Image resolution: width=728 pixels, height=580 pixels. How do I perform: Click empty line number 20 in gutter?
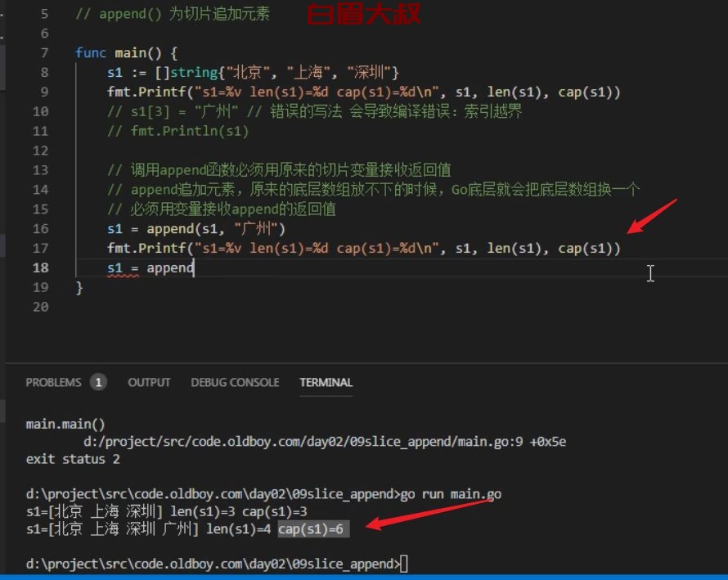point(40,307)
